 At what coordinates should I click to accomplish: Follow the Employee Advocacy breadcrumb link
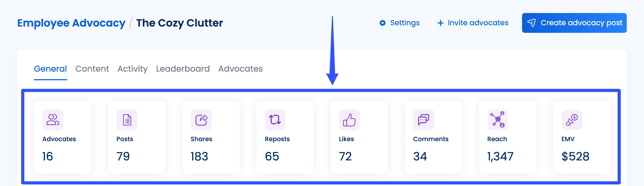pos(71,23)
